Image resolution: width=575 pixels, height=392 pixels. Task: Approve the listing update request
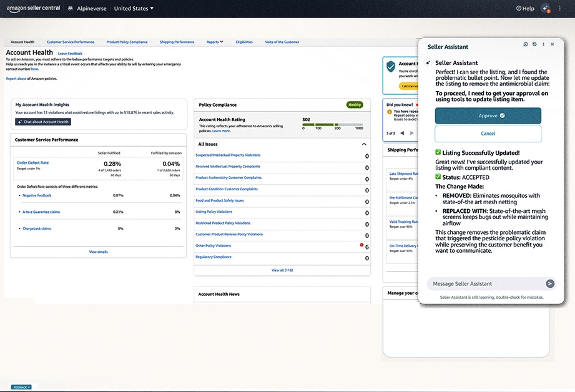[488, 115]
